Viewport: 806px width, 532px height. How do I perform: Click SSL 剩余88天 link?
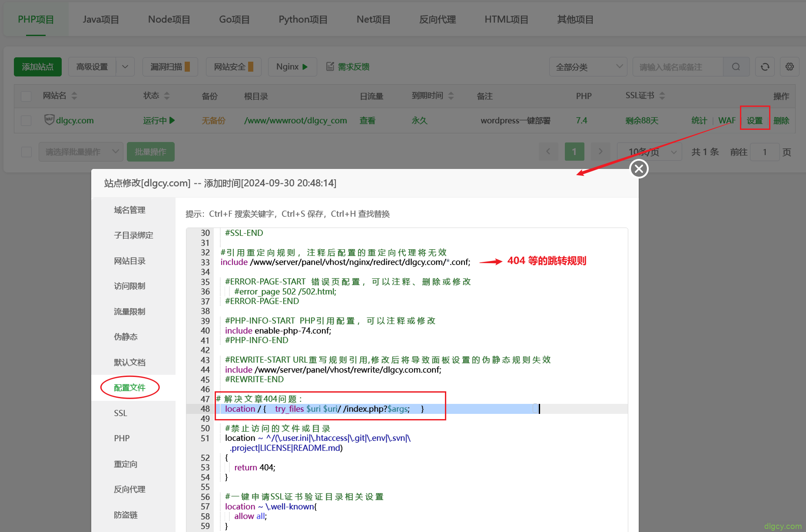[642, 120]
